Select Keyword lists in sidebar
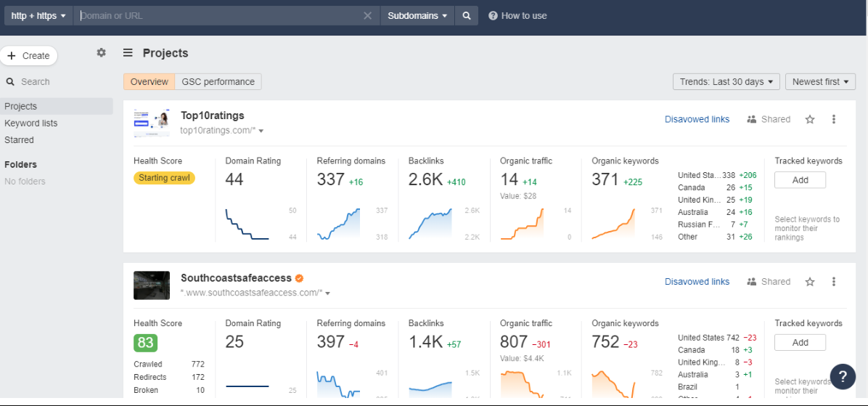Image resolution: width=868 pixels, height=406 pixels. [x=31, y=123]
